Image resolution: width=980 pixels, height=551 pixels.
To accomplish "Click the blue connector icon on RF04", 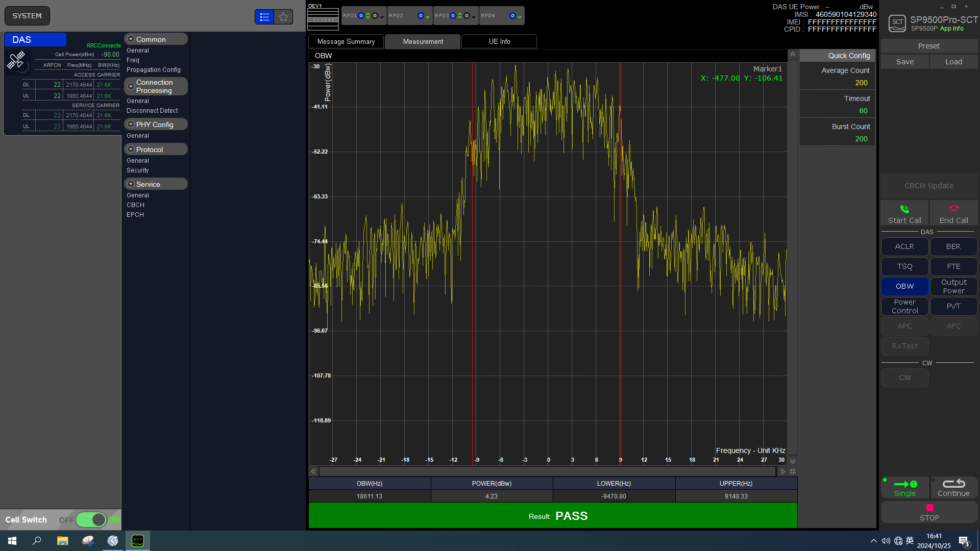I will point(512,16).
